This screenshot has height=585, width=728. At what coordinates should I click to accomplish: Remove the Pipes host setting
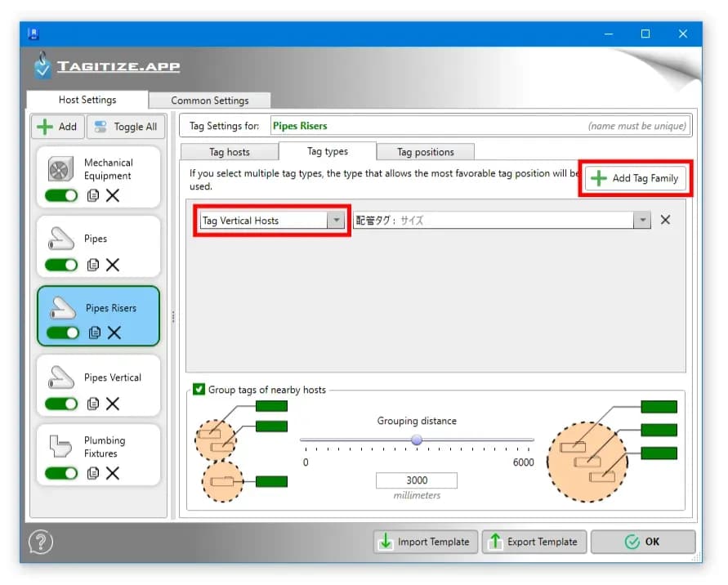113,265
